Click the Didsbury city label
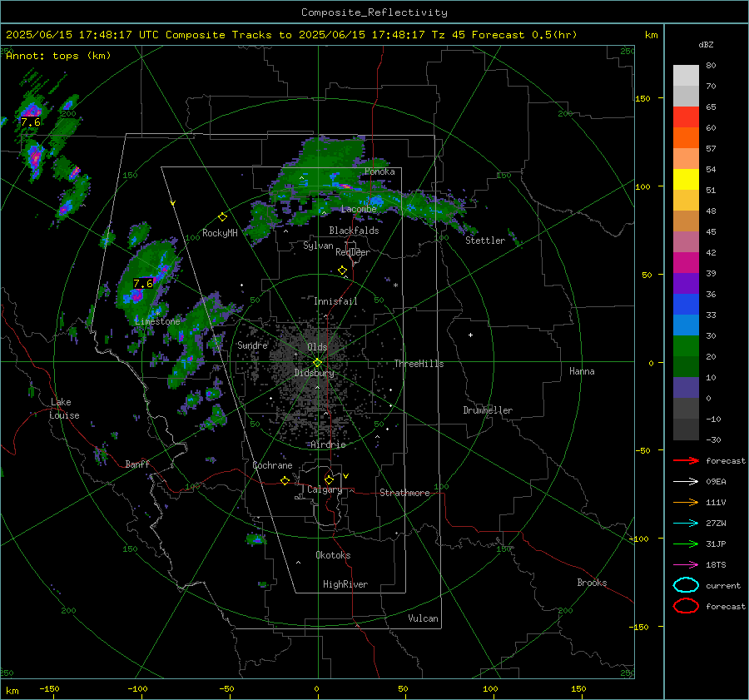Screen dimensions: 749x700 (315, 373)
